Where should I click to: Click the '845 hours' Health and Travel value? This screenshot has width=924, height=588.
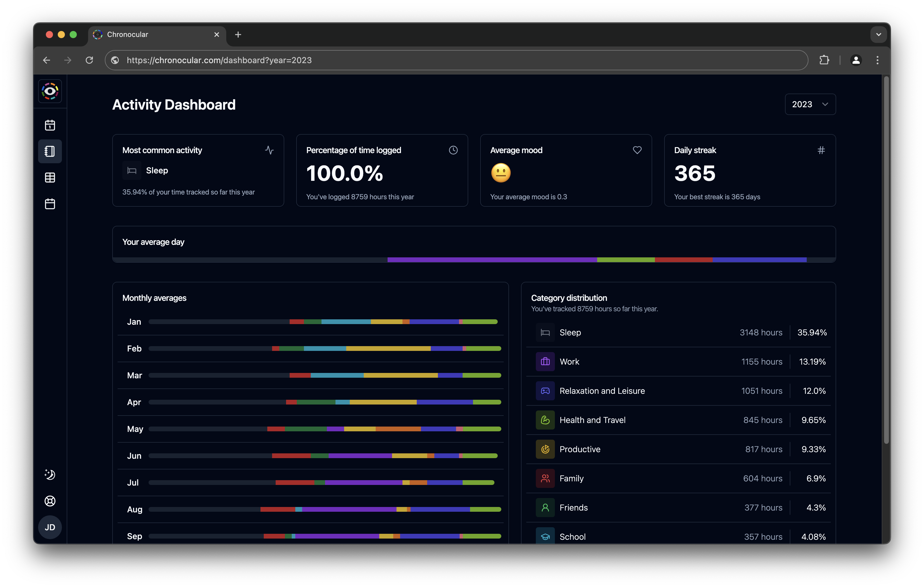[763, 420]
